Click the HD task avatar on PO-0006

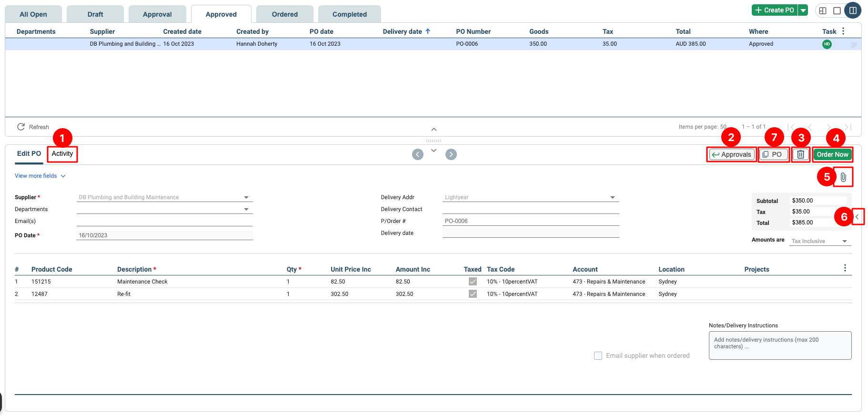[827, 44]
